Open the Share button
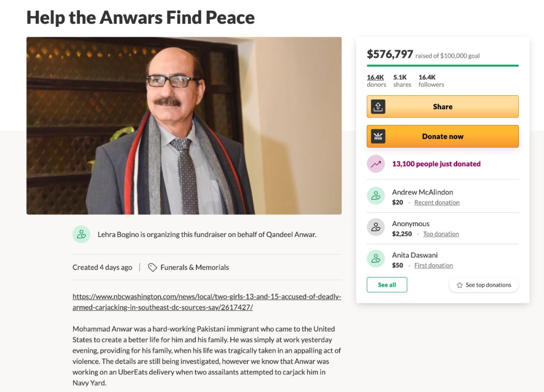Image resolution: width=544 pixels, height=392 pixels. [443, 106]
